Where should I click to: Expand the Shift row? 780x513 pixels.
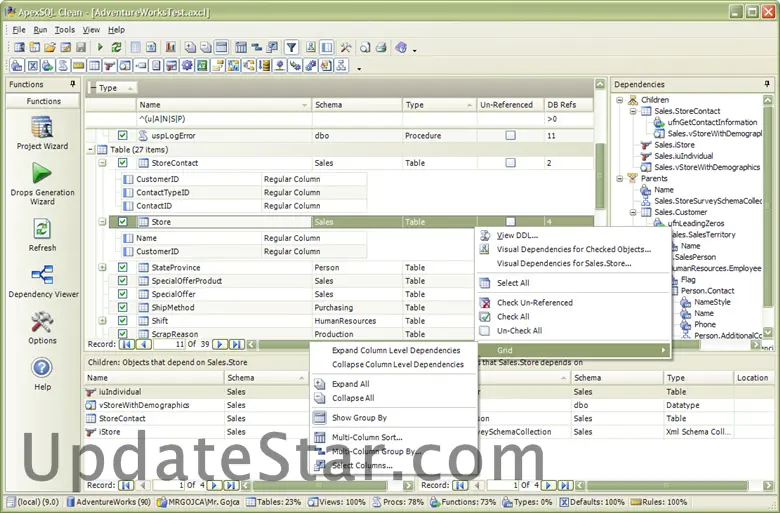click(x=102, y=321)
